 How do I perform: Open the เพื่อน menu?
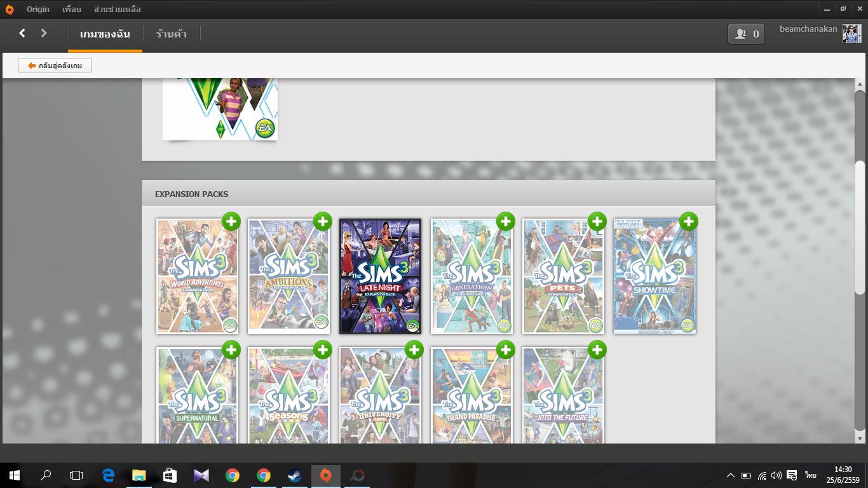tap(72, 10)
